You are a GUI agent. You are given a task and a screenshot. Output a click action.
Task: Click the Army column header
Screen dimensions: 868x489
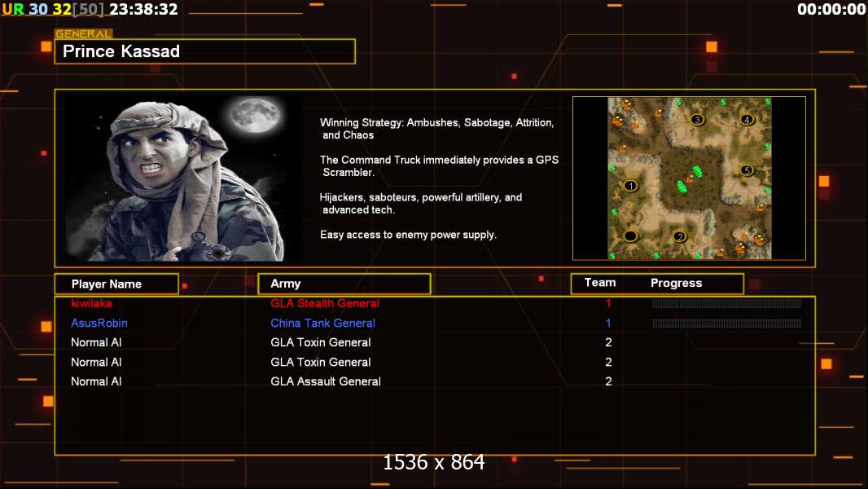point(344,284)
